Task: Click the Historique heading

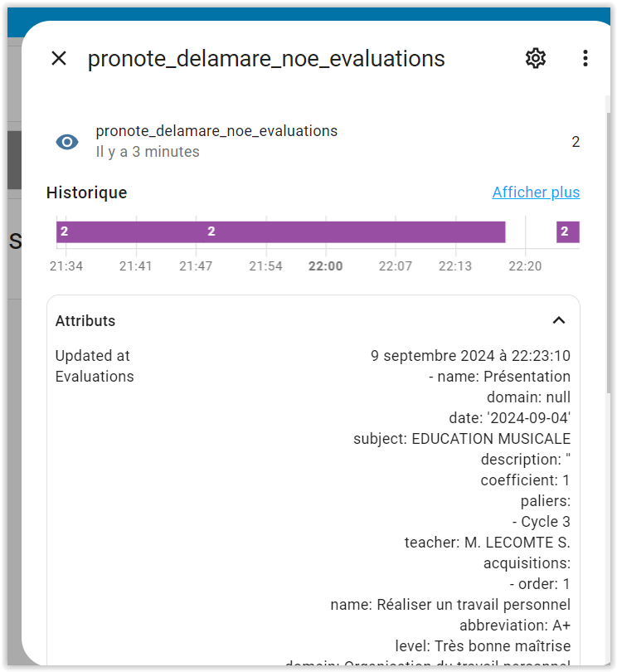Action: pos(86,192)
